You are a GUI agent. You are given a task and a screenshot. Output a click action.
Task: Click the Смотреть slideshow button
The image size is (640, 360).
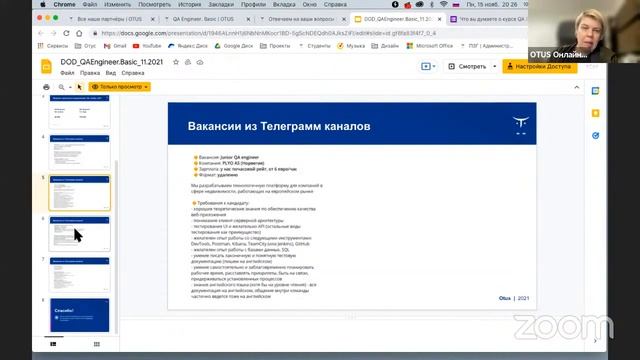click(x=467, y=66)
